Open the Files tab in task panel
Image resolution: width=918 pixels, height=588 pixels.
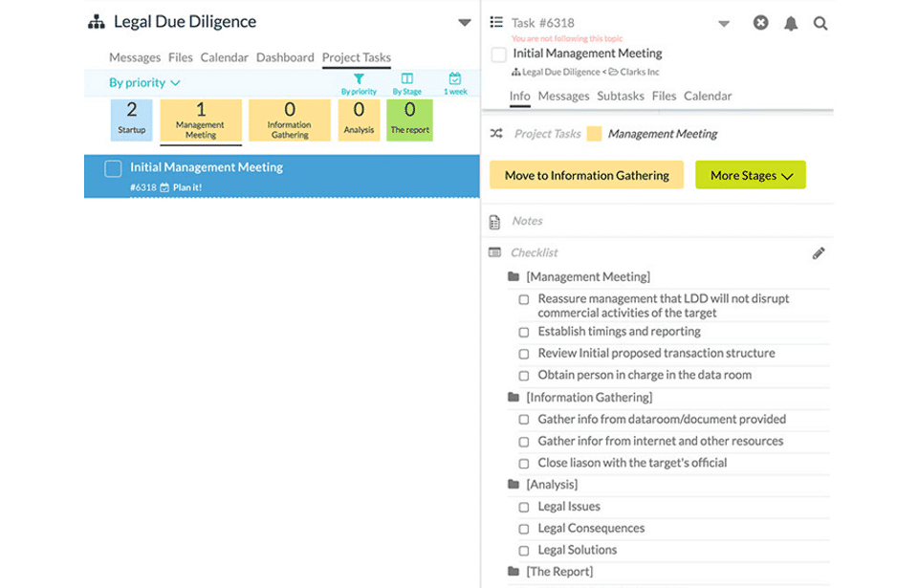tap(664, 96)
